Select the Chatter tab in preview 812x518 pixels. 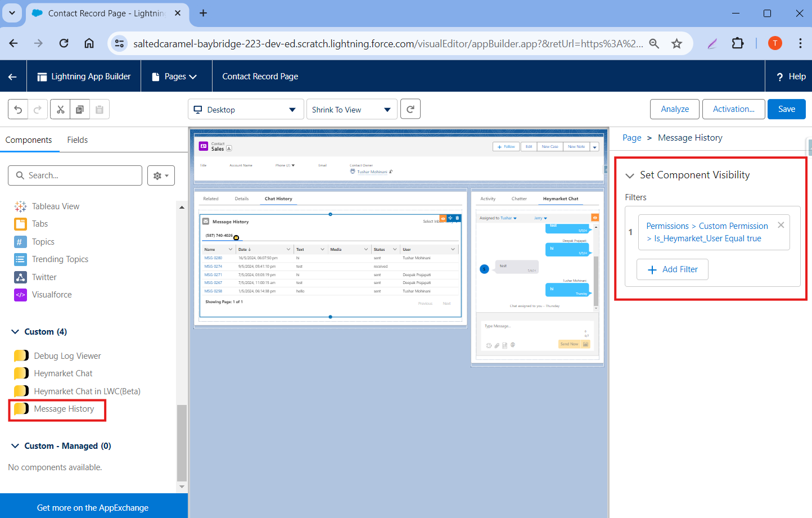(519, 199)
